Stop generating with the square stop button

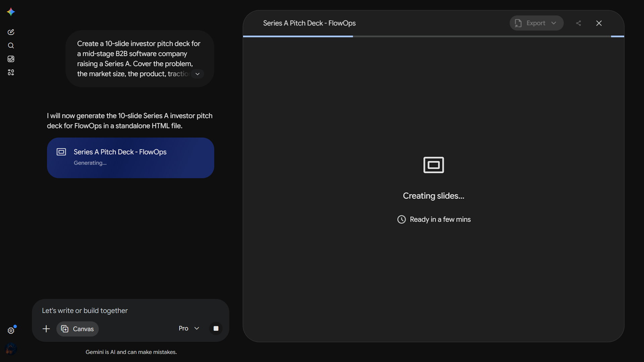(x=216, y=328)
